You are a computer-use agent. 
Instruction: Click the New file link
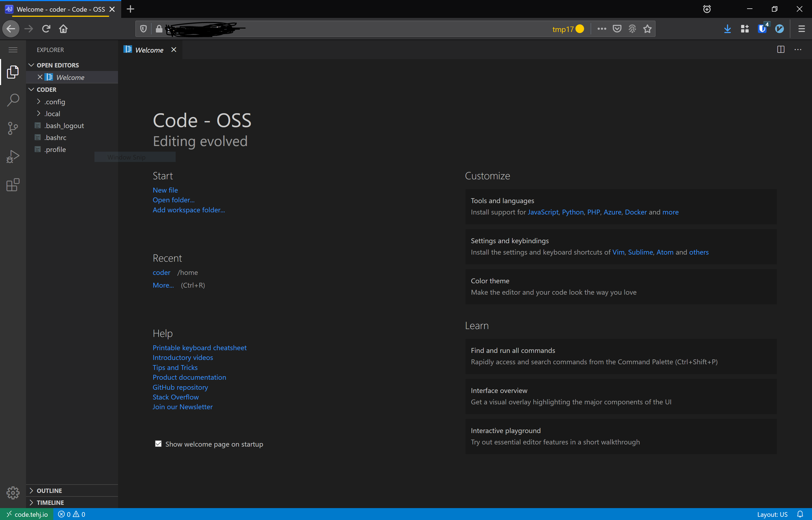pos(165,190)
